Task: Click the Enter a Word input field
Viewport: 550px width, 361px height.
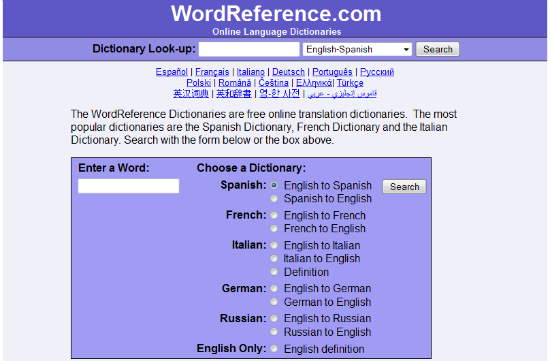Action: 128,186
